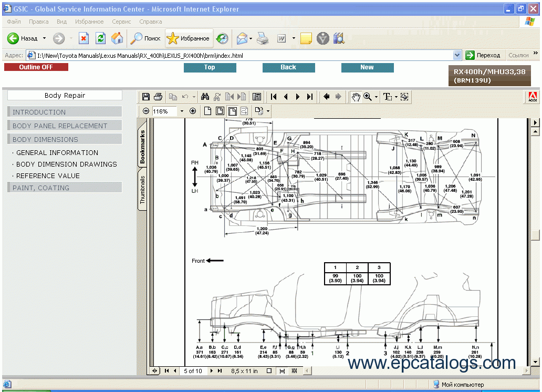This screenshot has height=392, width=542.
Task: Switch to Fit Width view
Action: 233,111
